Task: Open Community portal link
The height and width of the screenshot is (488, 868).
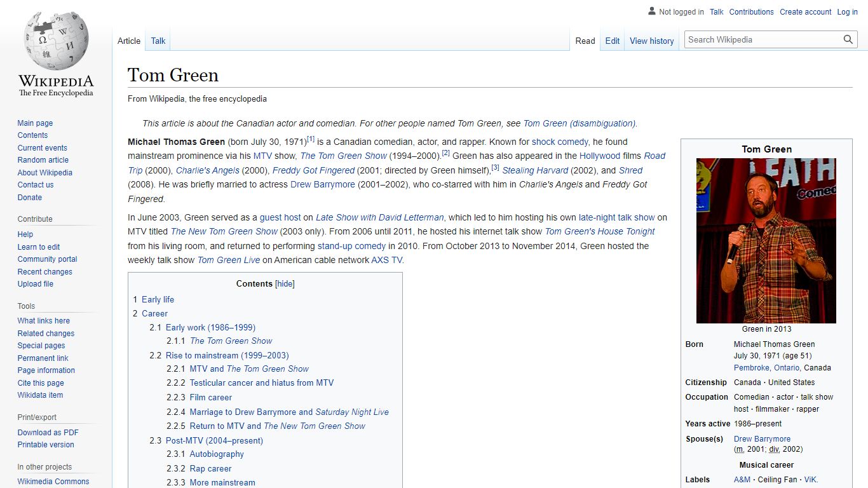Action: click(x=48, y=259)
